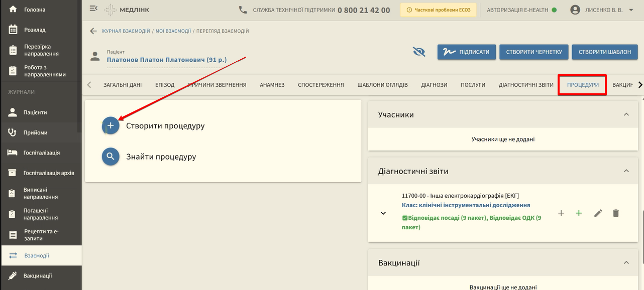Viewport: 644px width, 290px height.
Task: Click the МЕДЛІНК logo
Action: coord(127,10)
